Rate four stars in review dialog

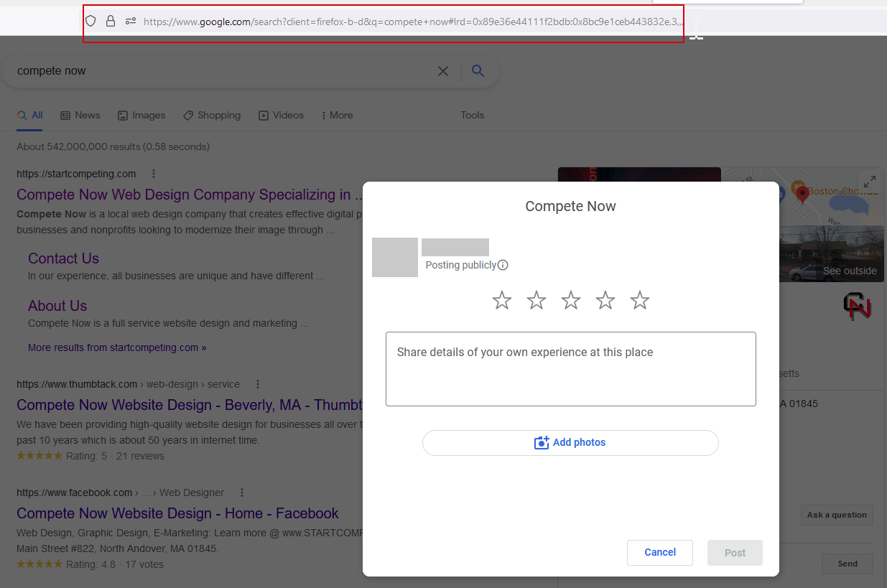pyautogui.click(x=605, y=300)
